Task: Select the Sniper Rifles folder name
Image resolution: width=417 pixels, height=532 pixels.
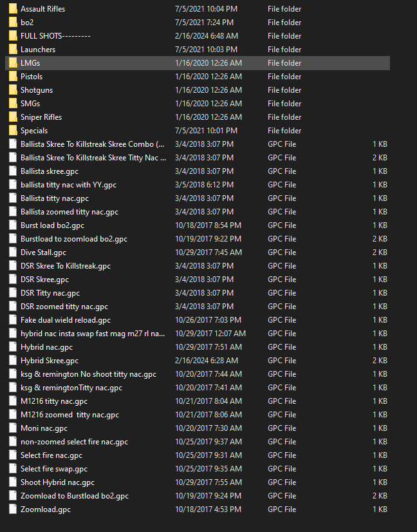Action: pos(41,117)
